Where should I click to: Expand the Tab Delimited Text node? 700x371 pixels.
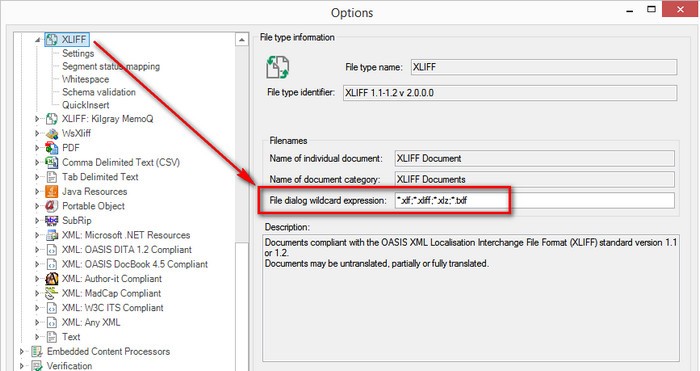coord(38,177)
